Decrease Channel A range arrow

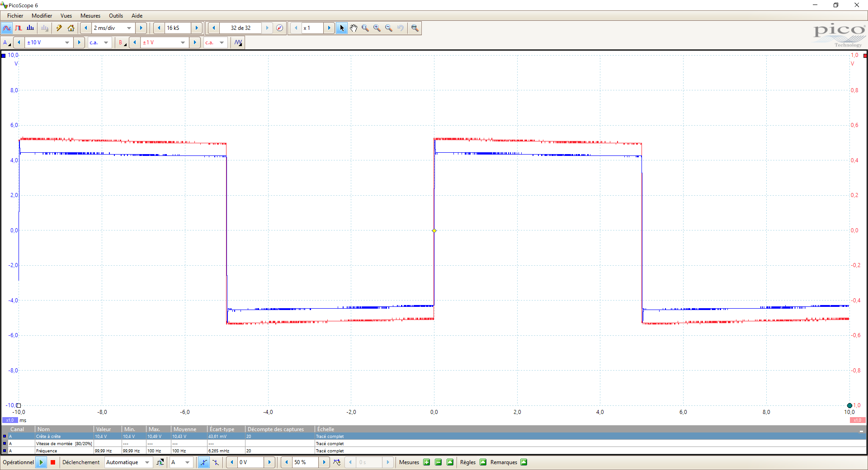[19, 42]
